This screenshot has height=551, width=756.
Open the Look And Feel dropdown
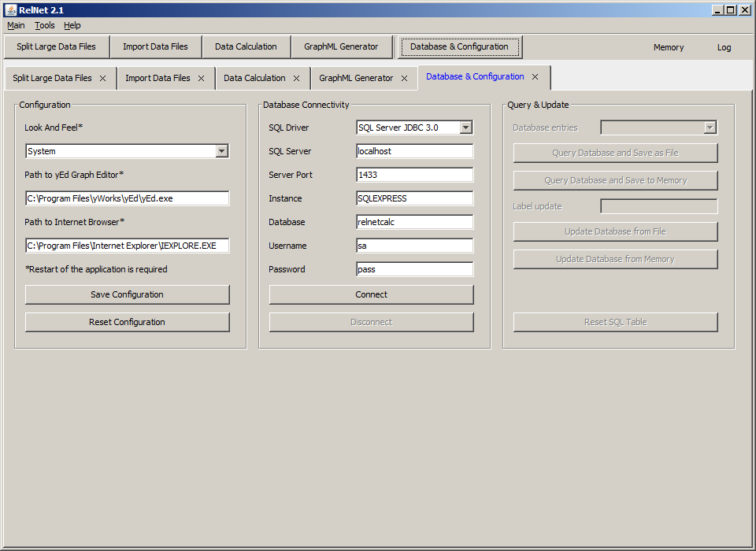tap(221, 151)
